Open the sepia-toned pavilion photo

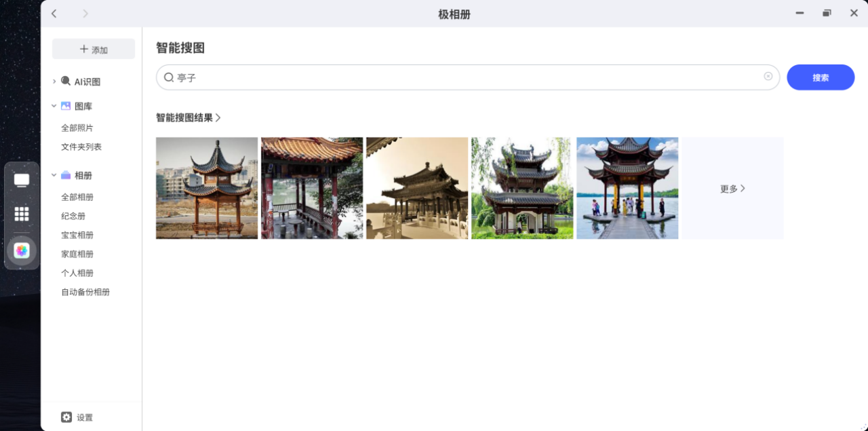[x=417, y=188]
